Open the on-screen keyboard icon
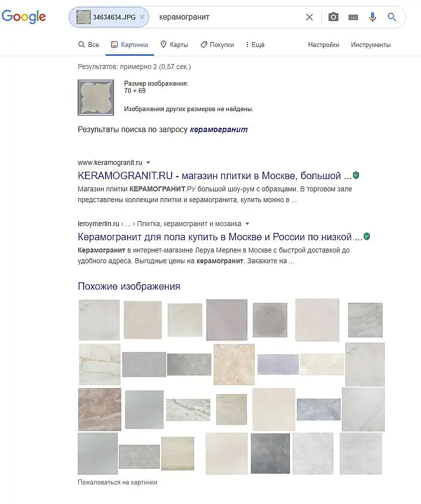421x504 pixels. [353, 17]
